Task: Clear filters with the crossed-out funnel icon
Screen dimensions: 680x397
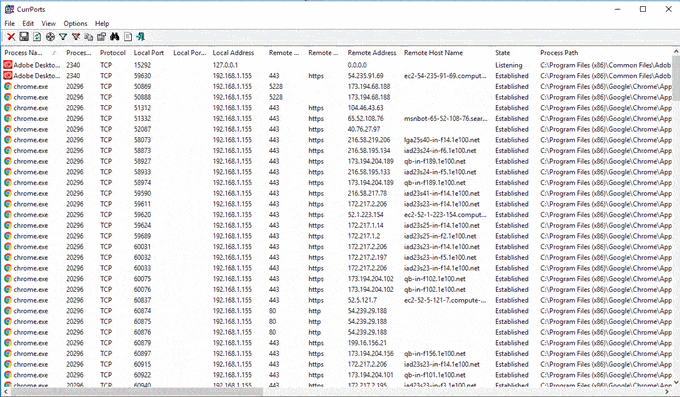Action: pos(76,37)
